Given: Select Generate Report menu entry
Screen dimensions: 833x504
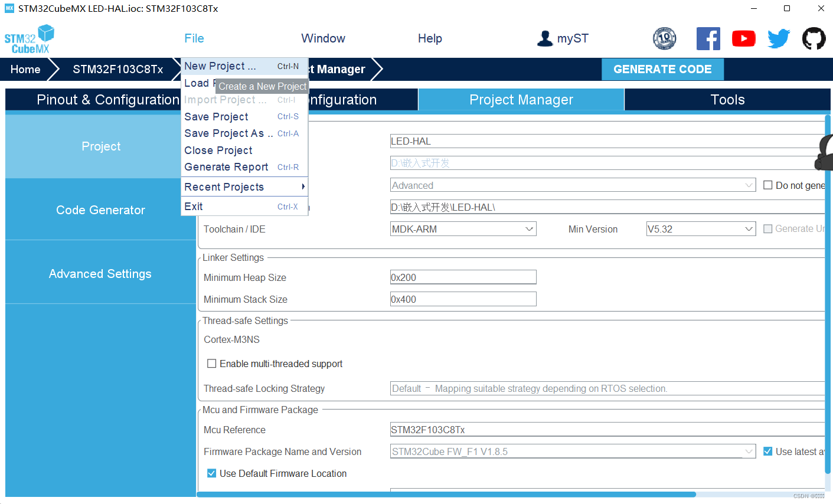Looking at the screenshot, I should tap(244, 167).
